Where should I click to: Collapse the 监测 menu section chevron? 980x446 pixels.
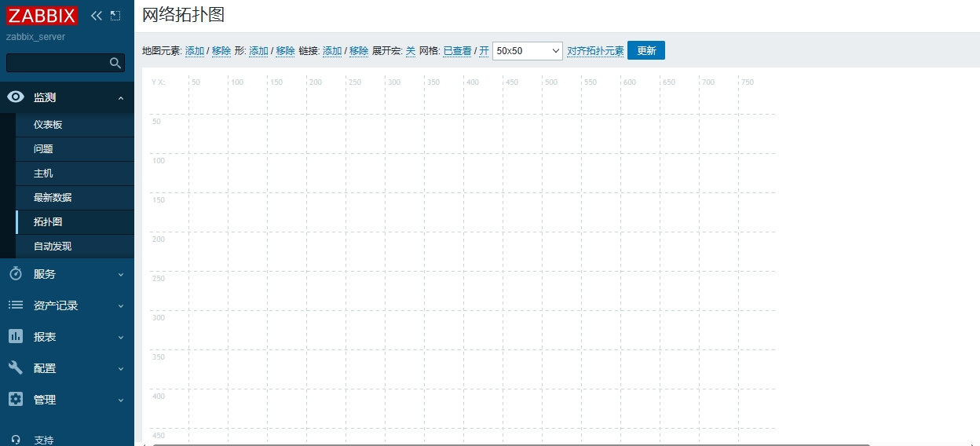(121, 98)
